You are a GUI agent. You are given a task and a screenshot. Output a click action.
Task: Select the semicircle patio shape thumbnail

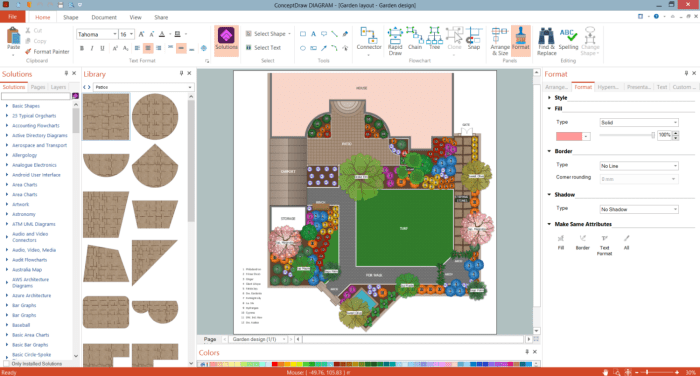click(x=106, y=165)
